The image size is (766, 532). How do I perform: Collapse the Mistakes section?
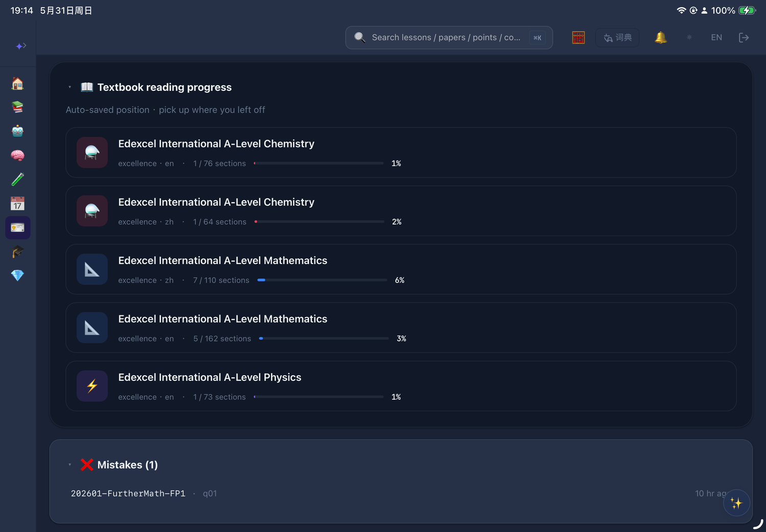click(x=70, y=465)
